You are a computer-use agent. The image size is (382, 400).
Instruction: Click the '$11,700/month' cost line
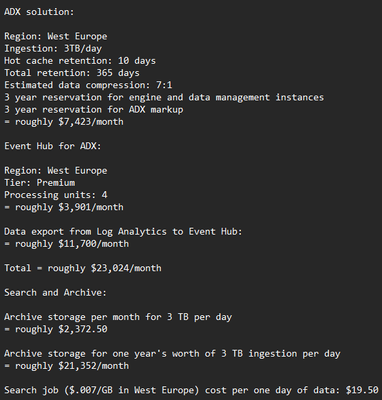coord(66,244)
